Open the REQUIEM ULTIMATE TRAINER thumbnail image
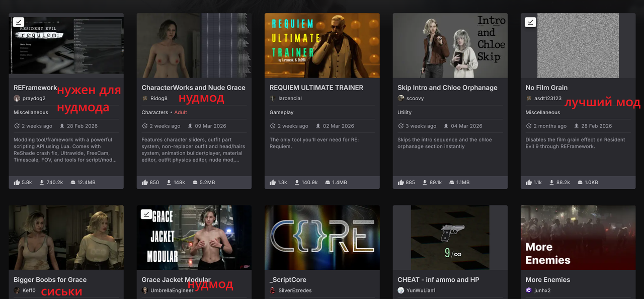 (x=322, y=45)
